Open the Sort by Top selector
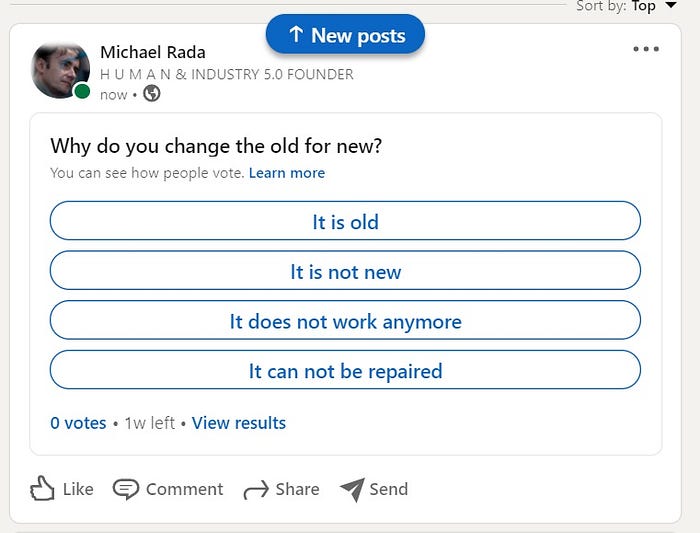 pyautogui.click(x=644, y=6)
